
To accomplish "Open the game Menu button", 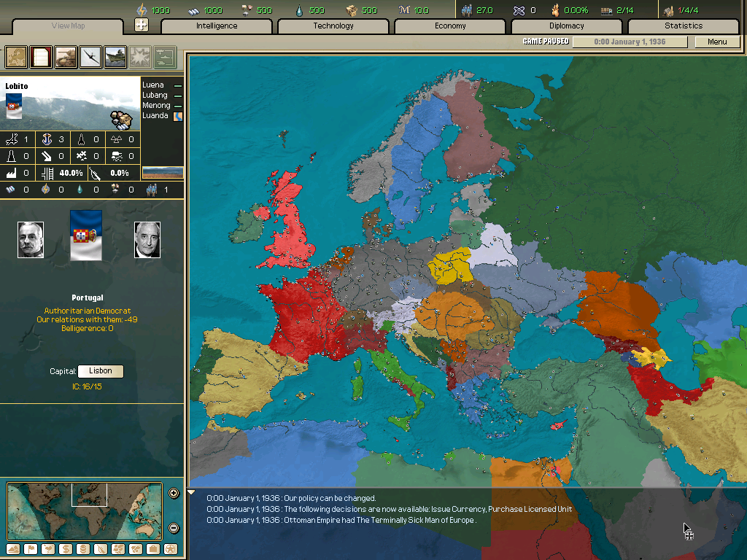I will (x=716, y=42).
